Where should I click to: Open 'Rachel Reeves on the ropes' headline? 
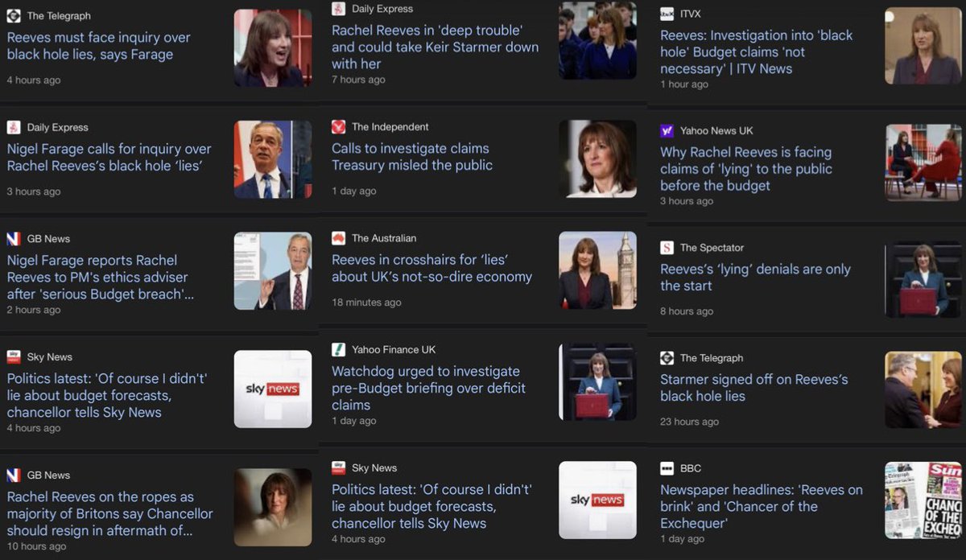pyautogui.click(x=110, y=513)
